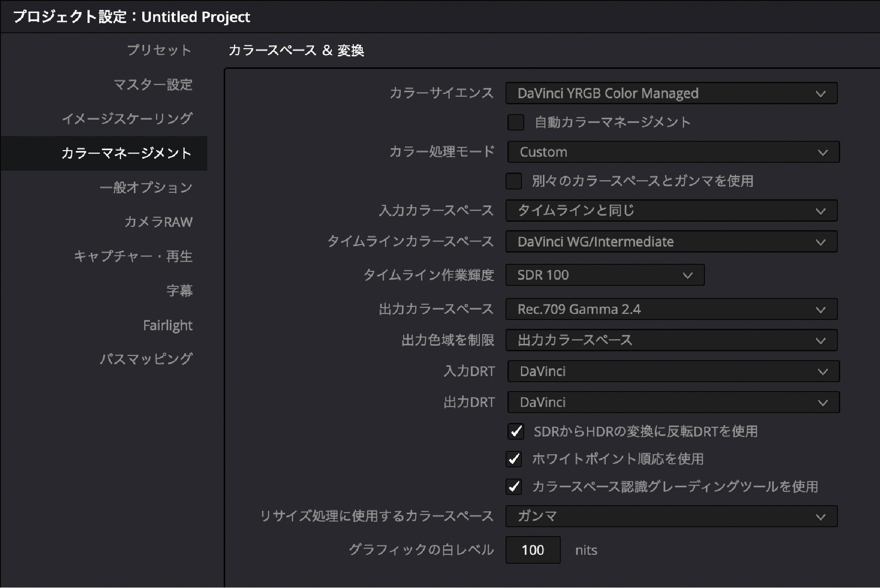Open the キャプチャー・再生 settings page
Viewport: 880px width, 588px height.
point(133,256)
